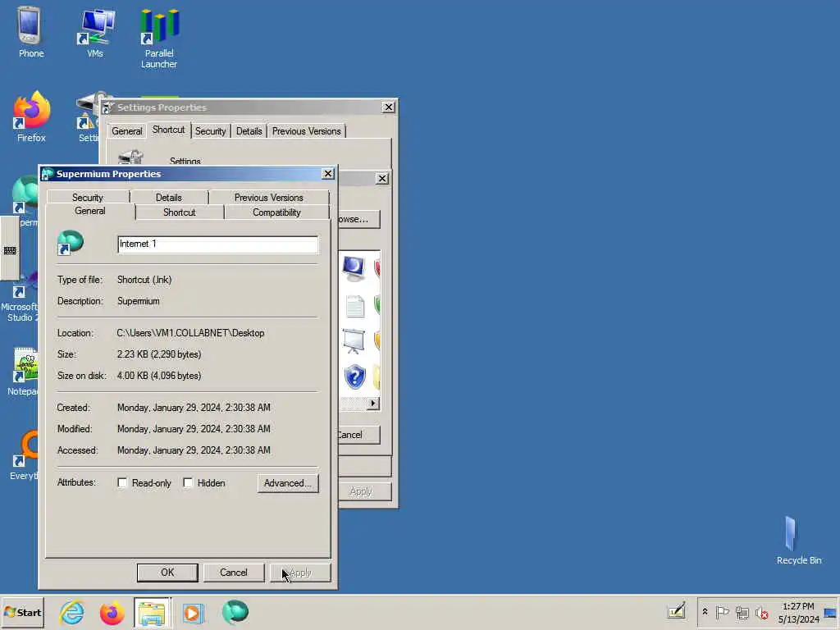Screen dimensions: 840x630
Task: Open the on-screen keyboard side tab
Action: point(10,249)
